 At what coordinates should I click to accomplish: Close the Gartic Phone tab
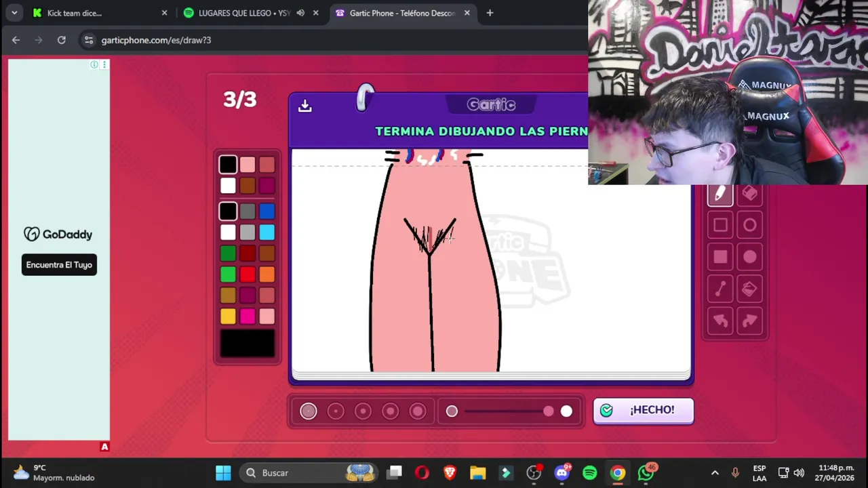(467, 13)
